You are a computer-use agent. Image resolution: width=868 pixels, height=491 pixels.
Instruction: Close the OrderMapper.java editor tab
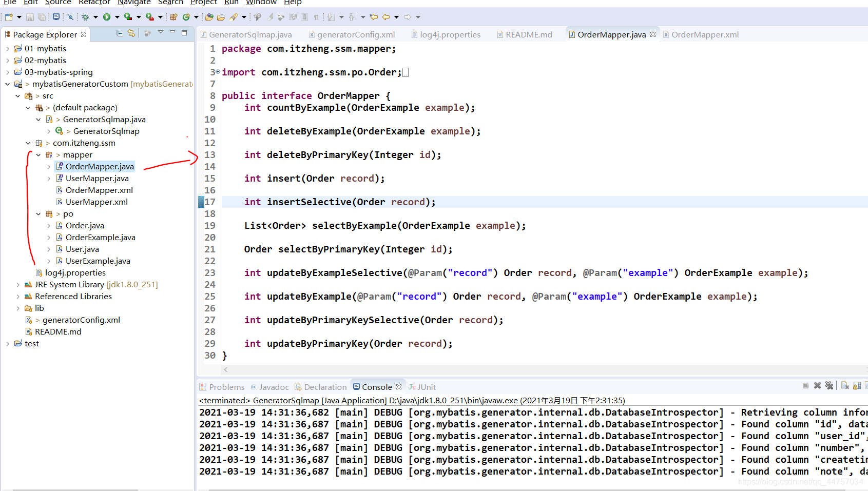(x=653, y=34)
